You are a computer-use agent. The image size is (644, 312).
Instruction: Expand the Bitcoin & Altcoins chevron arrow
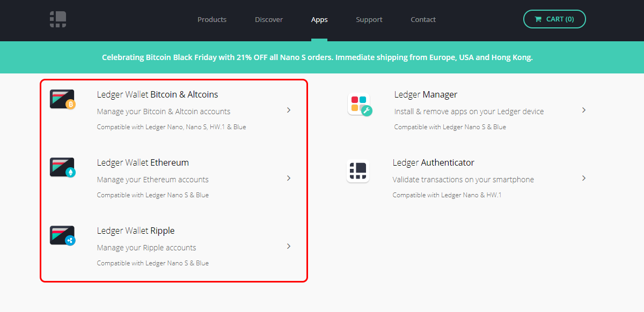289,110
